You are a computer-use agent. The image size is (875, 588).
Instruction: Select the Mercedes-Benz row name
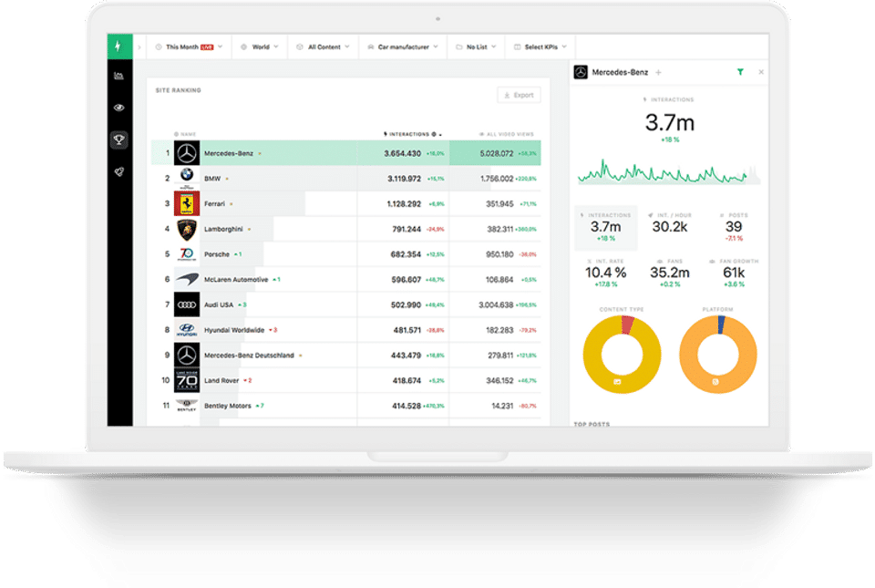click(228, 153)
